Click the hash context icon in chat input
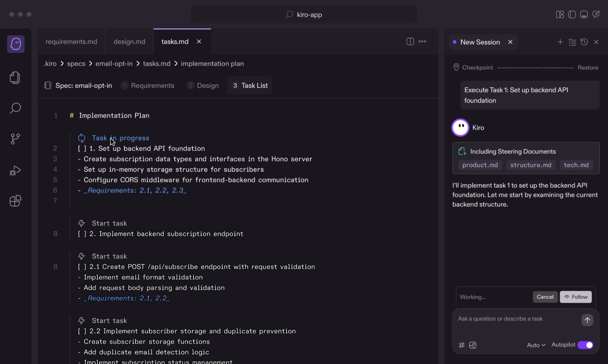The width and height of the screenshot is (608, 364). [461, 345]
